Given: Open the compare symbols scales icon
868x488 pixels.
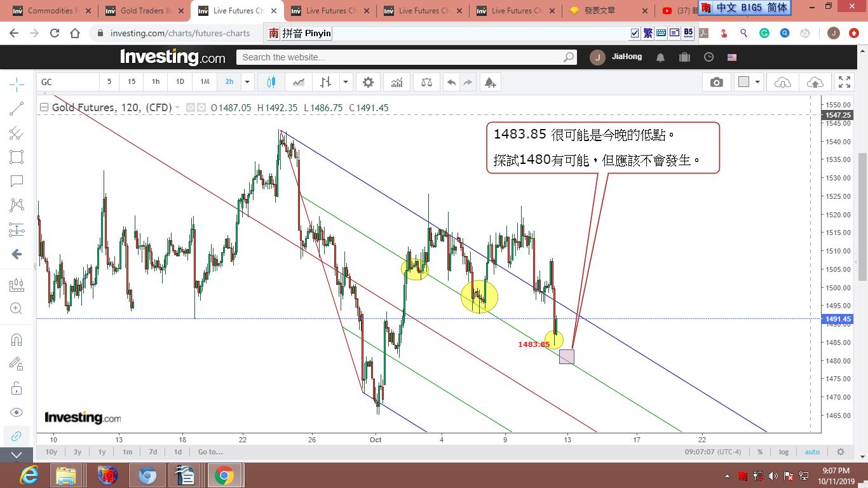Looking at the screenshot, I should click(x=426, y=82).
